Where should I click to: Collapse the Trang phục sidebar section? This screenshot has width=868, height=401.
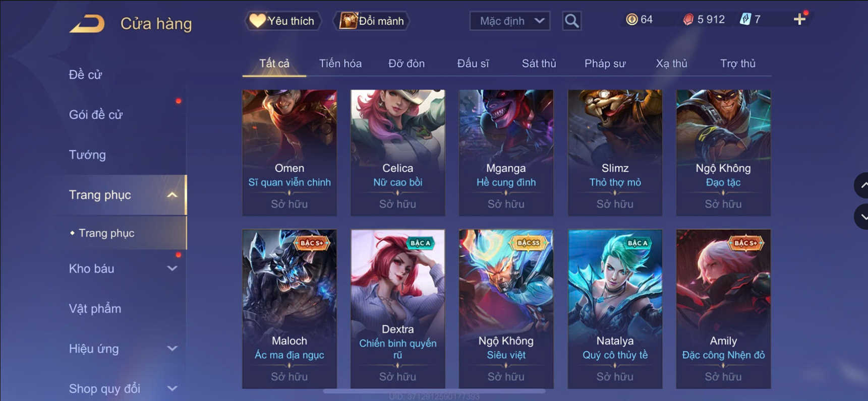pyautogui.click(x=172, y=195)
